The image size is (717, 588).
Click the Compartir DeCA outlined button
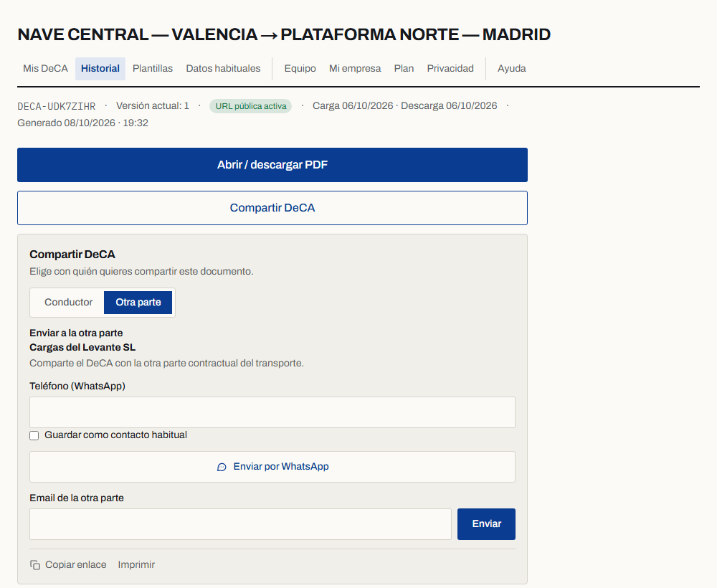coord(272,208)
